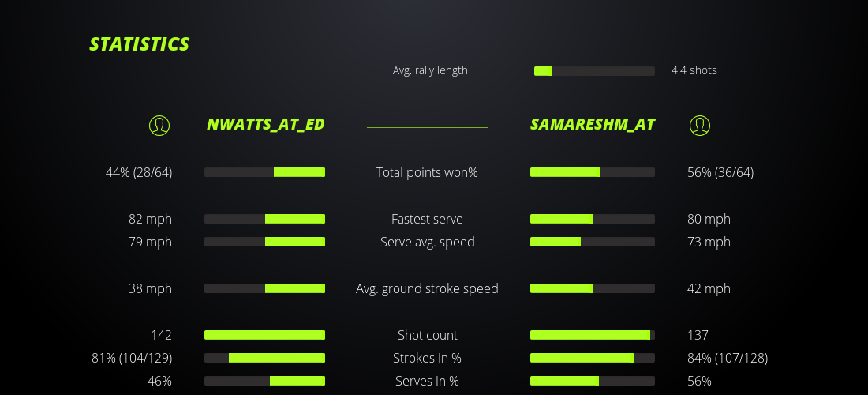Click SAMARESHM Strokes in % bar
Screen dimensions: 868x395
(x=593, y=358)
